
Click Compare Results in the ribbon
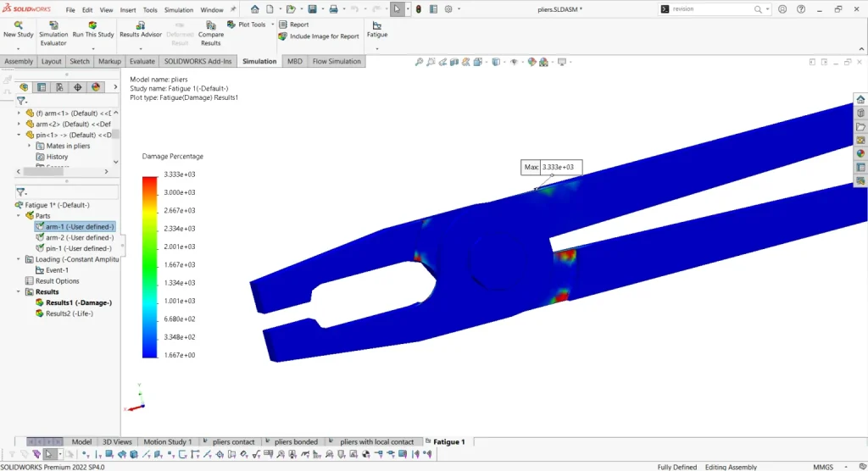[x=210, y=34]
